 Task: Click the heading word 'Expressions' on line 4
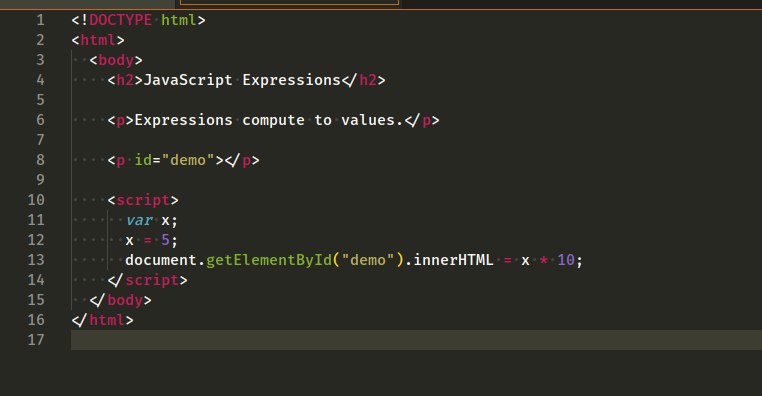tap(292, 80)
